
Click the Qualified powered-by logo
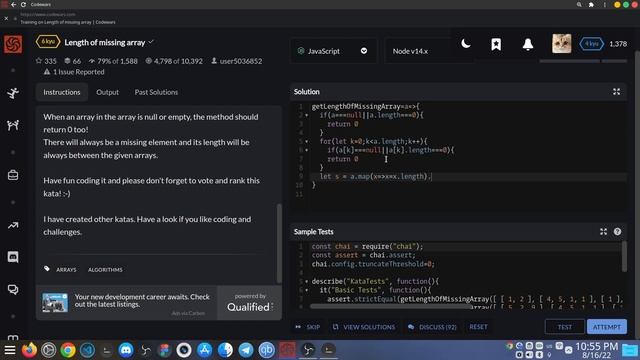250,303
